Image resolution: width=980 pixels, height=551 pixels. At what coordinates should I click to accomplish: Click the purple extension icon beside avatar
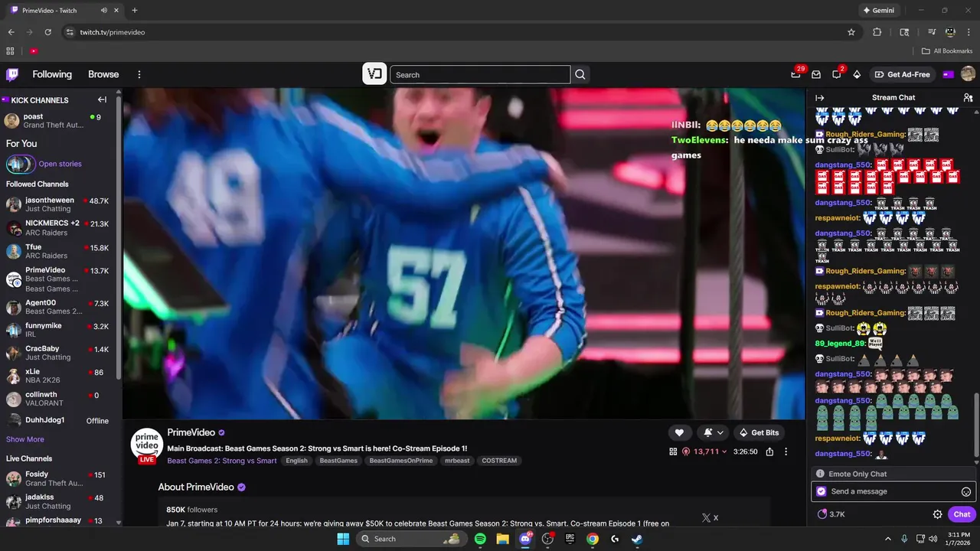tap(949, 74)
